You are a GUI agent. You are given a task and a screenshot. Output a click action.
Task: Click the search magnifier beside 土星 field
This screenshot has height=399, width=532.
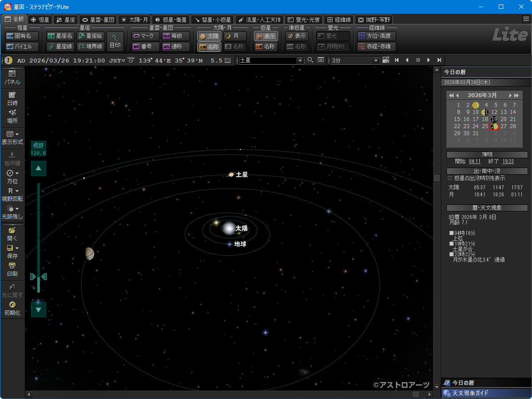310,60
